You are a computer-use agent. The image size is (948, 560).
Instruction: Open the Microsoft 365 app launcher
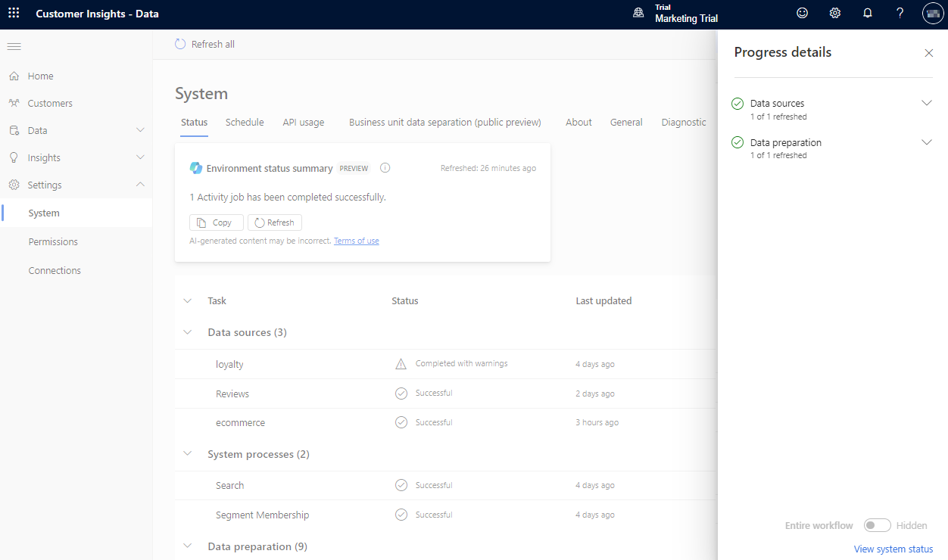pos(13,13)
